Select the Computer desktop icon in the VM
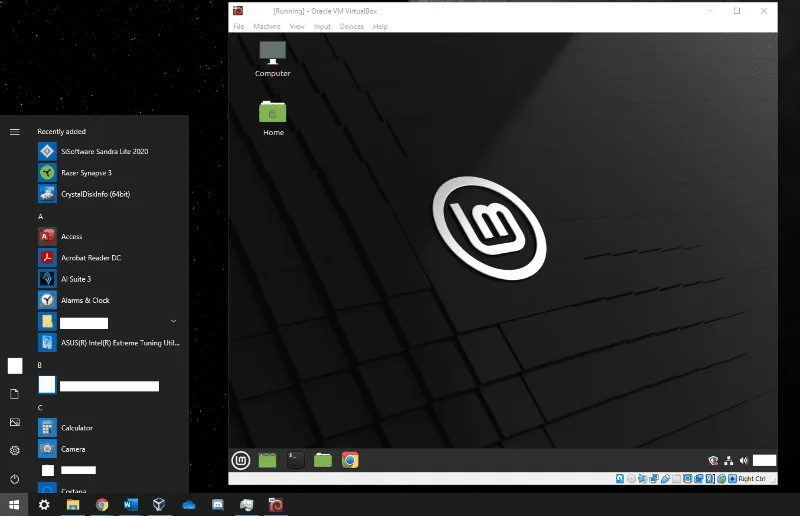The image size is (800, 516). coord(272,59)
